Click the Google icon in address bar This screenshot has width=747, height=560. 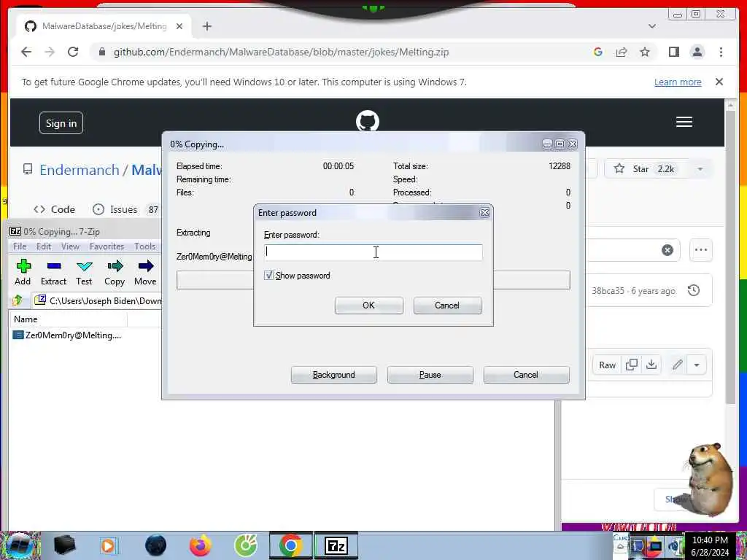click(x=598, y=52)
